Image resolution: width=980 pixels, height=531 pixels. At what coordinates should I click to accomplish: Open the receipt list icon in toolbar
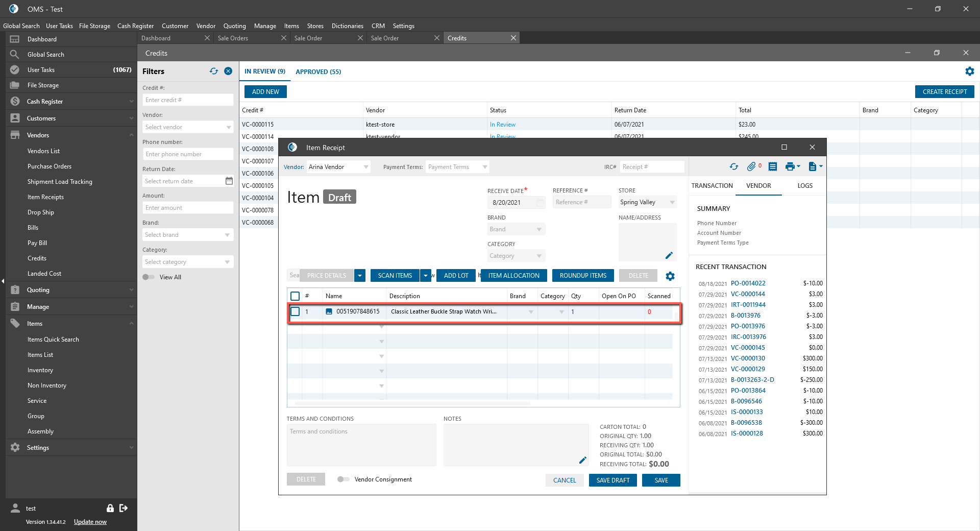[773, 166]
